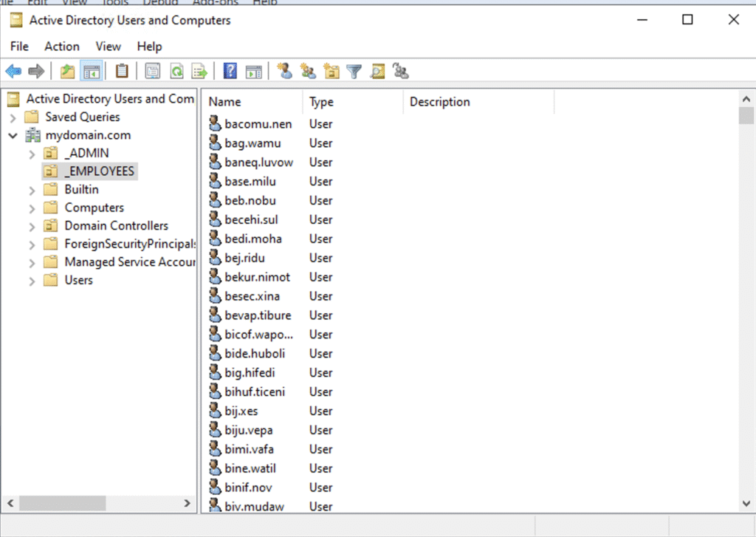Open Help via blue question mark icon

(230, 71)
